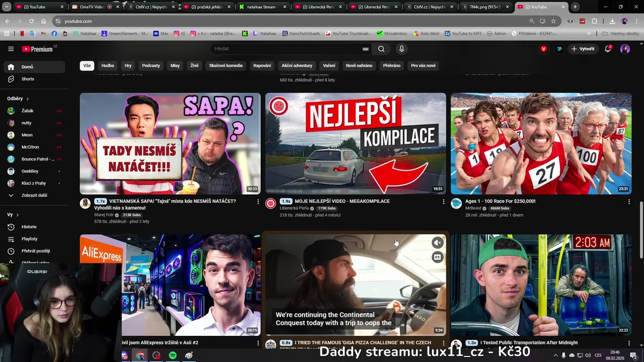Open Playlisty in the sidebar
This screenshot has width=644, height=362.
pos(34,239)
